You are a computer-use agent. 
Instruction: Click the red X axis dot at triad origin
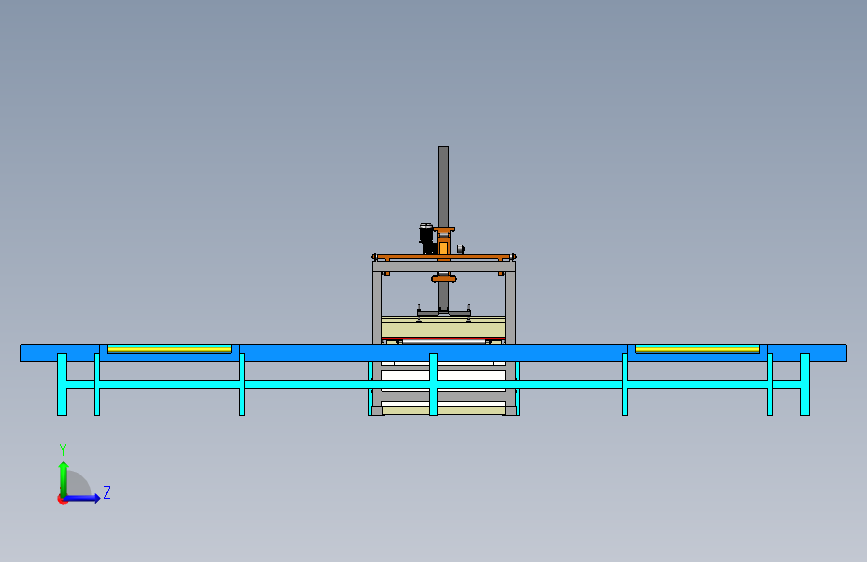(62, 500)
